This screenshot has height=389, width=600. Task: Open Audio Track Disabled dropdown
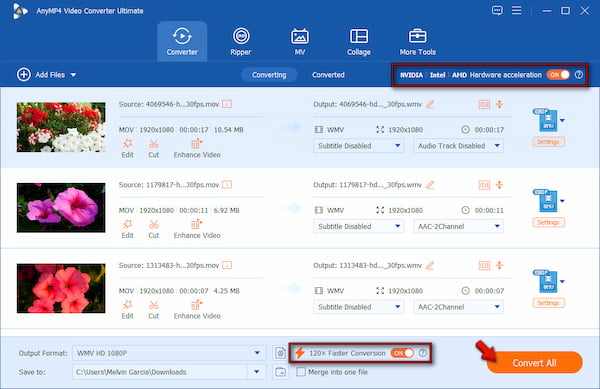[458, 146]
